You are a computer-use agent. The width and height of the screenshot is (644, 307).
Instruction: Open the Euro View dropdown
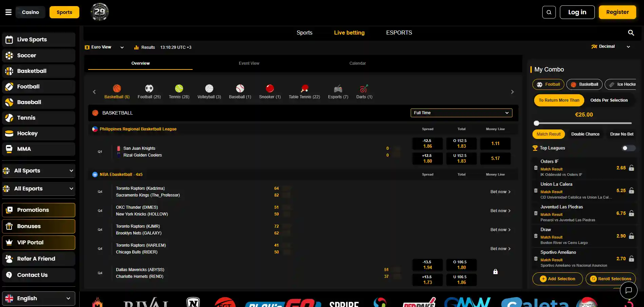(104, 47)
